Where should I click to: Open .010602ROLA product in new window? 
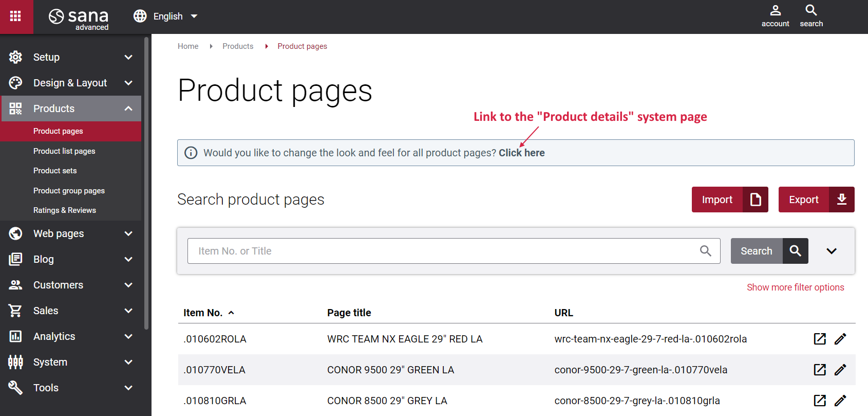click(x=820, y=339)
